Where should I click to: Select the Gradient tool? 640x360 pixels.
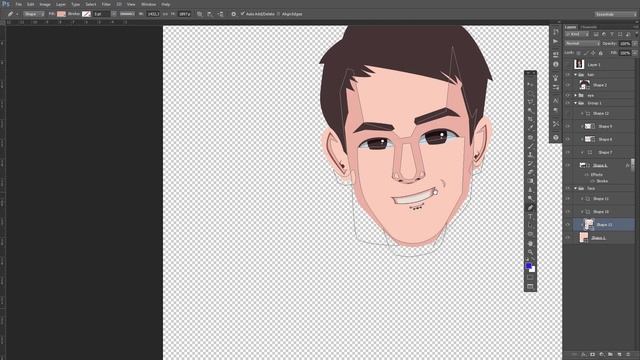pyautogui.click(x=530, y=181)
